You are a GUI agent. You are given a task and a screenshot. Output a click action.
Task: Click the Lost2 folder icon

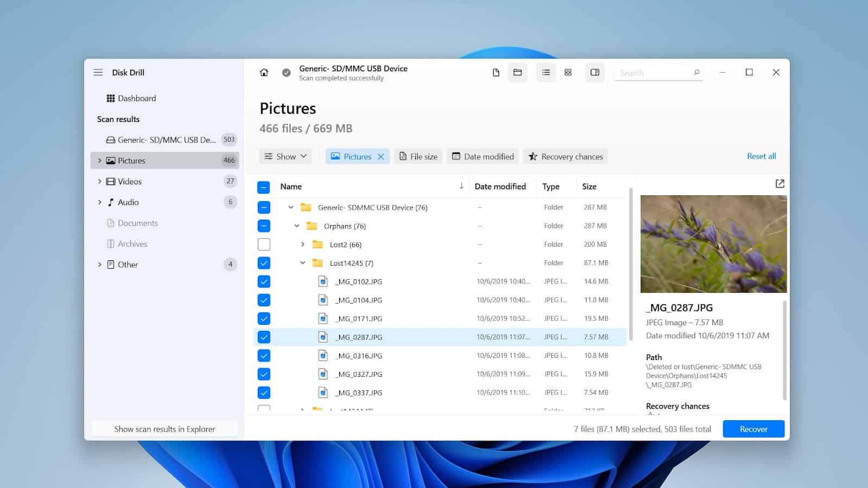(317, 244)
